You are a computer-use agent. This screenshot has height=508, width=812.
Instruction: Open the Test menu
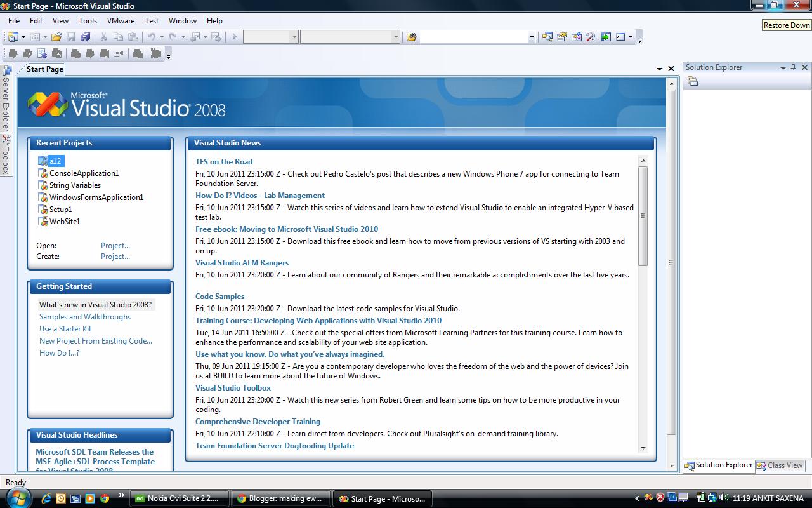click(x=152, y=21)
